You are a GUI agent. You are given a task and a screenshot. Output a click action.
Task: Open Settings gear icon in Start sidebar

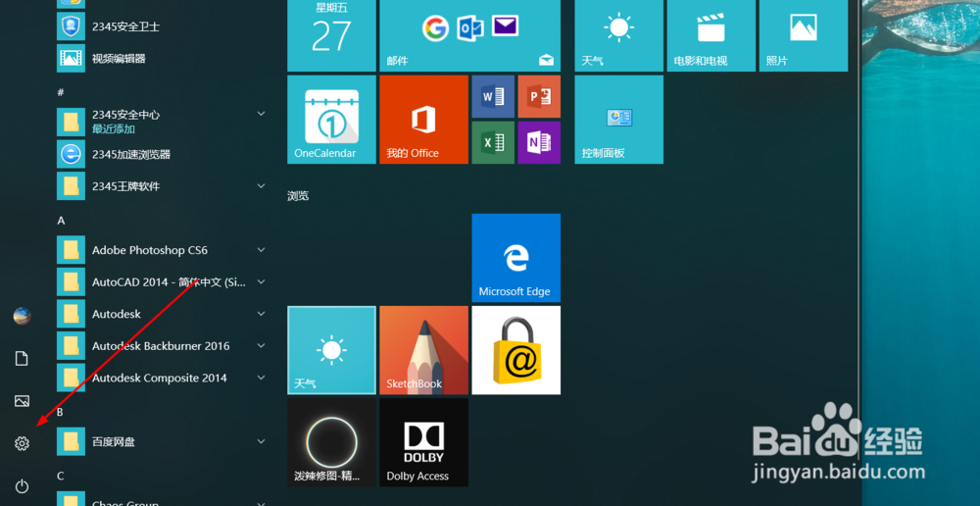[x=22, y=443]
